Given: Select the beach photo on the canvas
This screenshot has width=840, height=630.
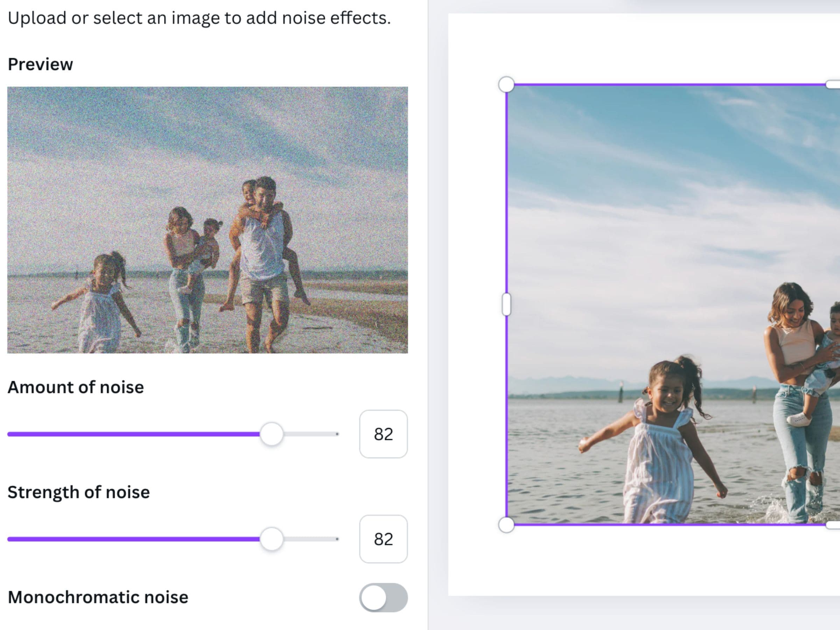Looking at the screenshot, I should pos(673,304).
